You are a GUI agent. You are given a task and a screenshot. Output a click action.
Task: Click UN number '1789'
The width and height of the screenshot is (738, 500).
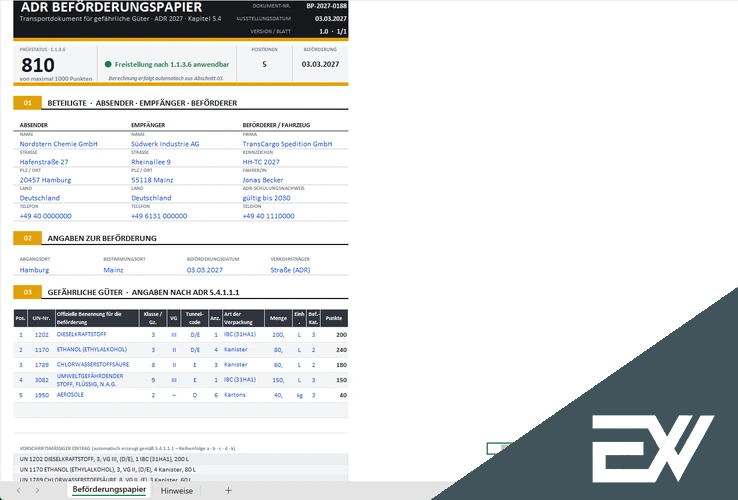coord(41,365)
